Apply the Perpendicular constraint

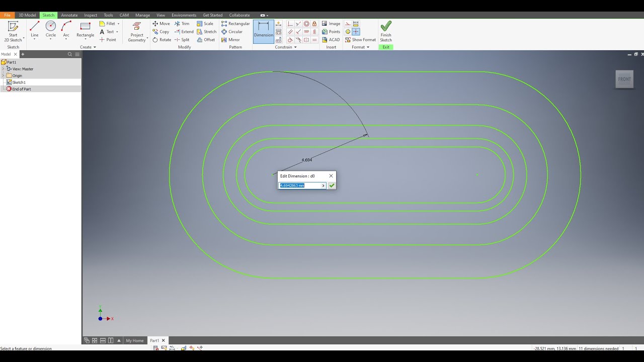[x=298, y=32]
